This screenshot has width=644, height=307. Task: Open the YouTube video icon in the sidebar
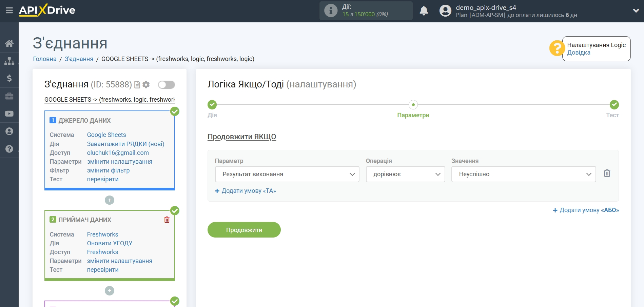(9, 114)
